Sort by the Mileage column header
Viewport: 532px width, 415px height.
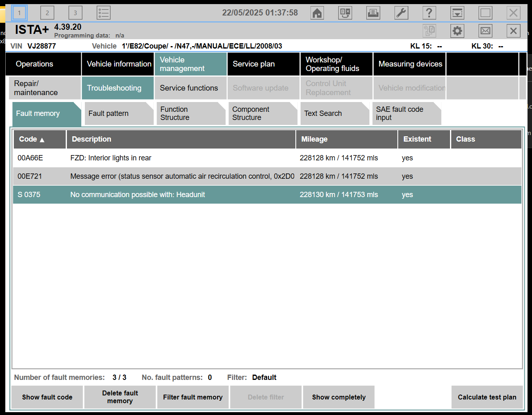(x=347, y=139)
